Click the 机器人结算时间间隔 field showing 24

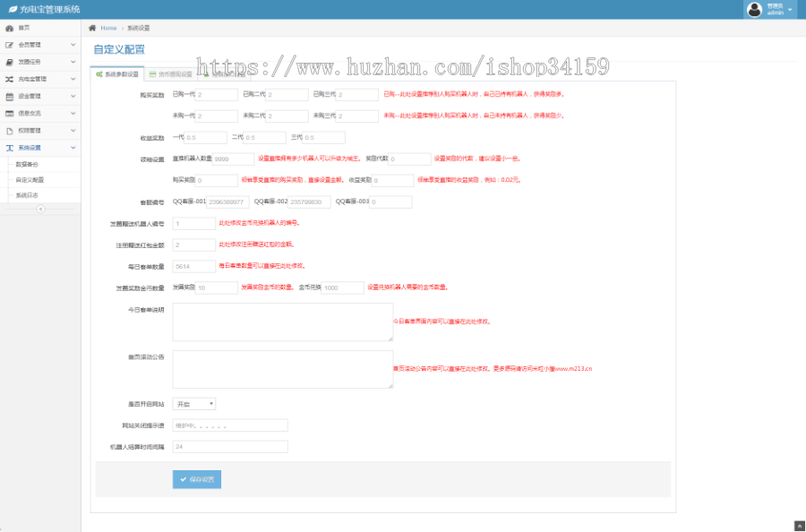coord(230,447)
